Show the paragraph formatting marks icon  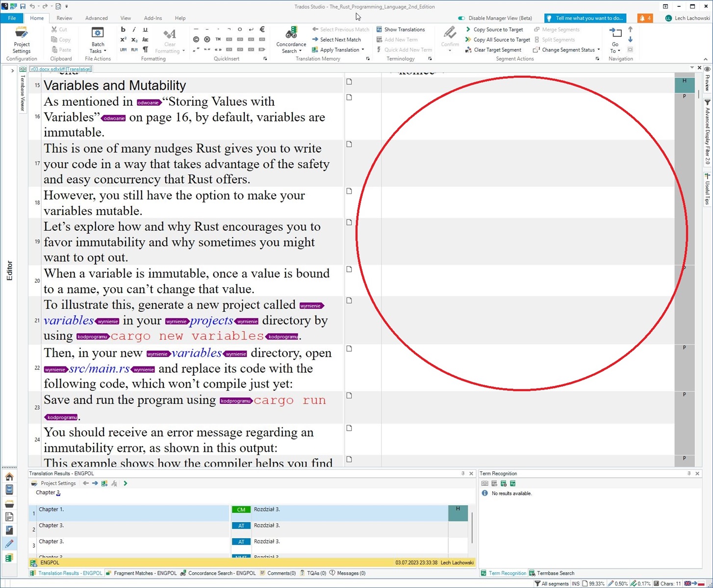[145, 49]
